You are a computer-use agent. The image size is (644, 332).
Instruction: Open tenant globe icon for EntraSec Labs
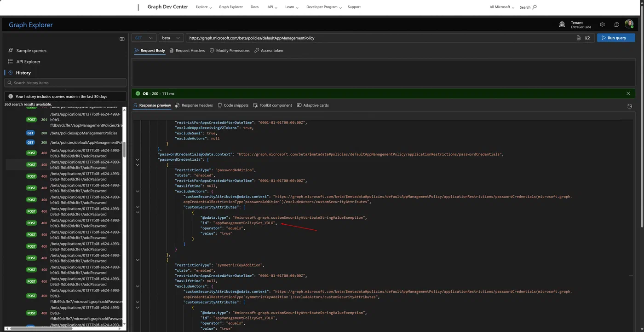[x=562, y=24]
